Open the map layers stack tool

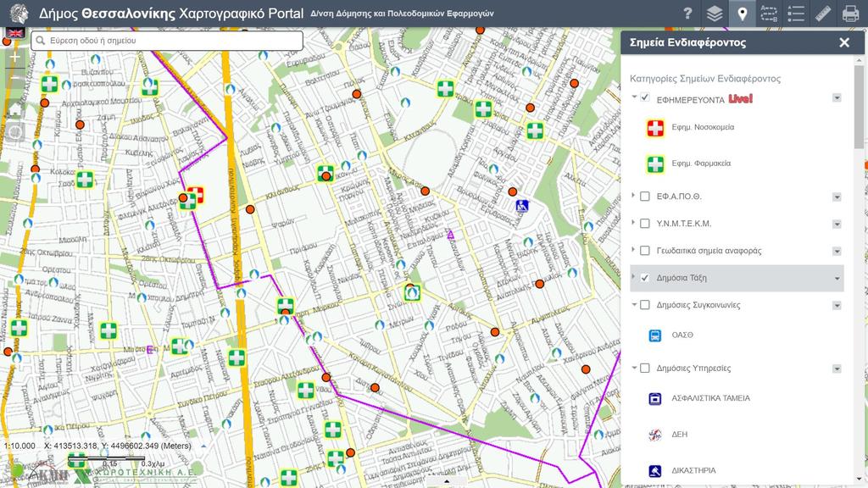715,14
